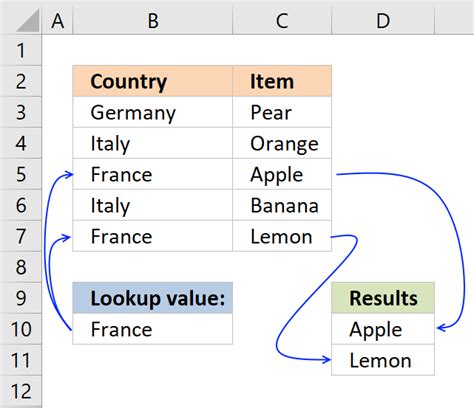
Task: Select row 12 header
Action: point(21,391)
